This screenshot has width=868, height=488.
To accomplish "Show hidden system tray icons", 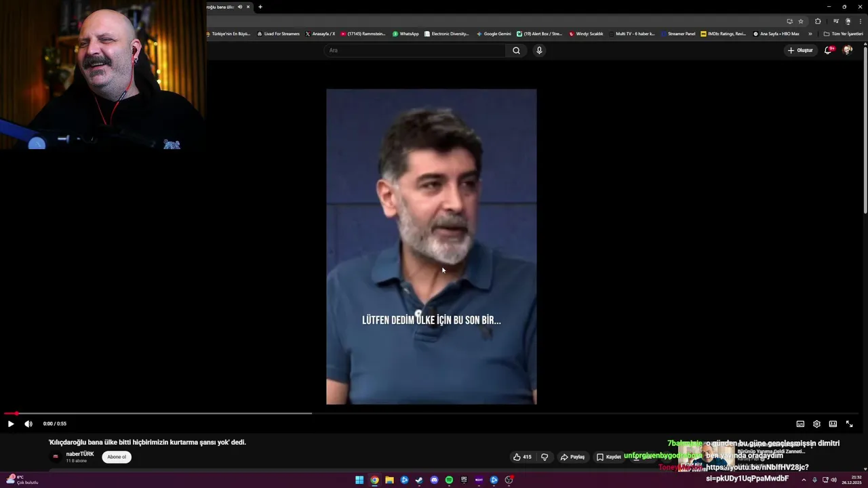I will point(804,480).
